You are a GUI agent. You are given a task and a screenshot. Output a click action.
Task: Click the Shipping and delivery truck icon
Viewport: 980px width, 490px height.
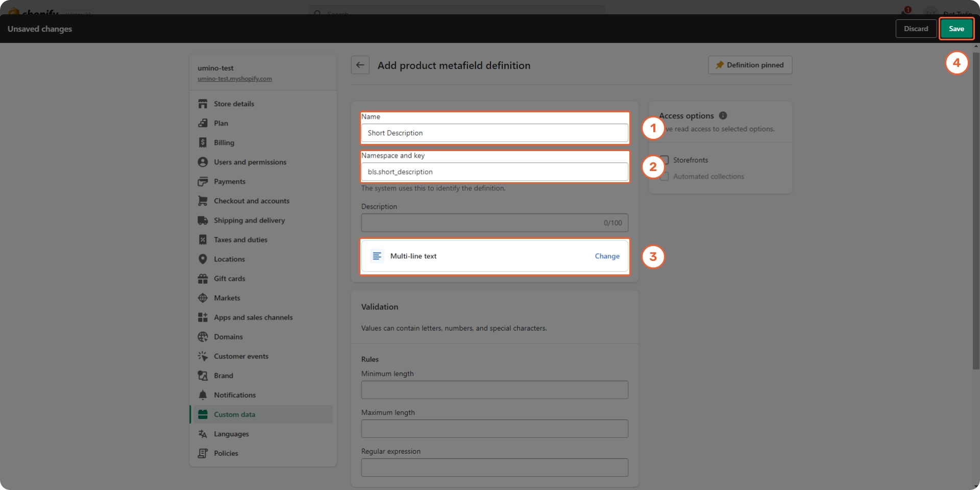tap(203, 220)
